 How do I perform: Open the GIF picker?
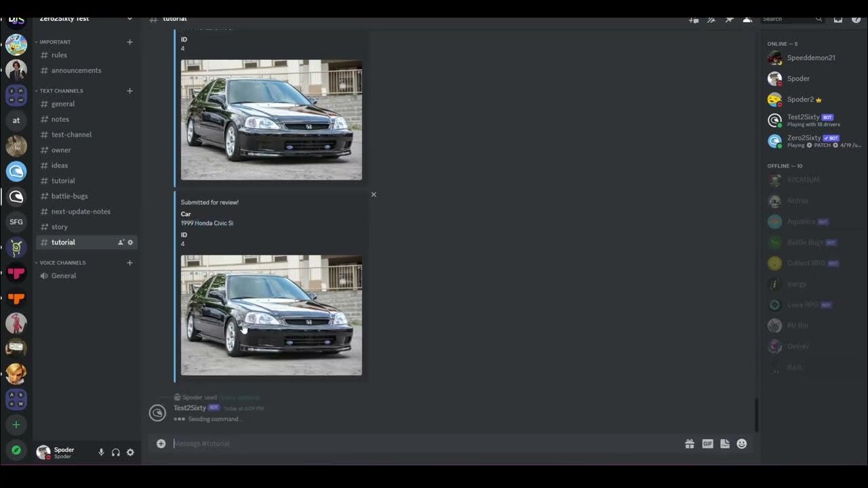pyautogui.click(x=707, y=444)
